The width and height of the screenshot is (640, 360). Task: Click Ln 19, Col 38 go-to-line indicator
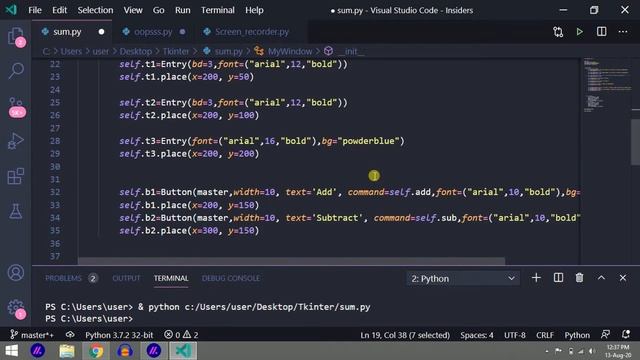coord(405,335)
